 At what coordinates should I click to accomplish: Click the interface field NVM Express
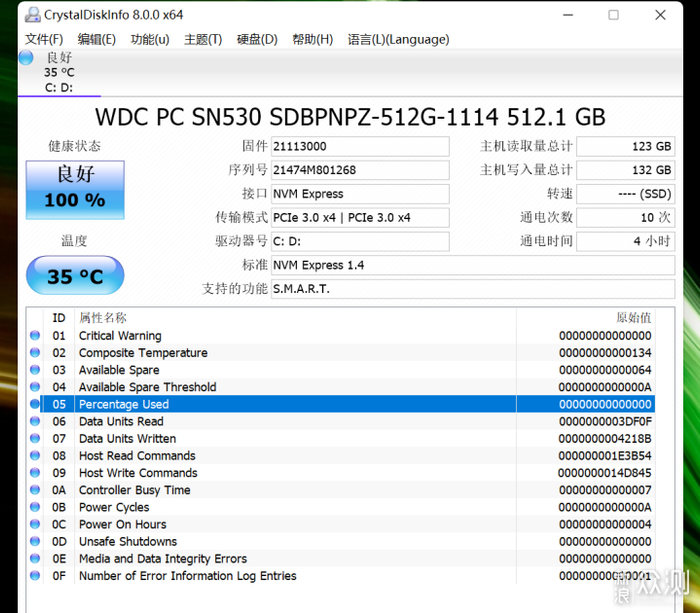[360, 194]
